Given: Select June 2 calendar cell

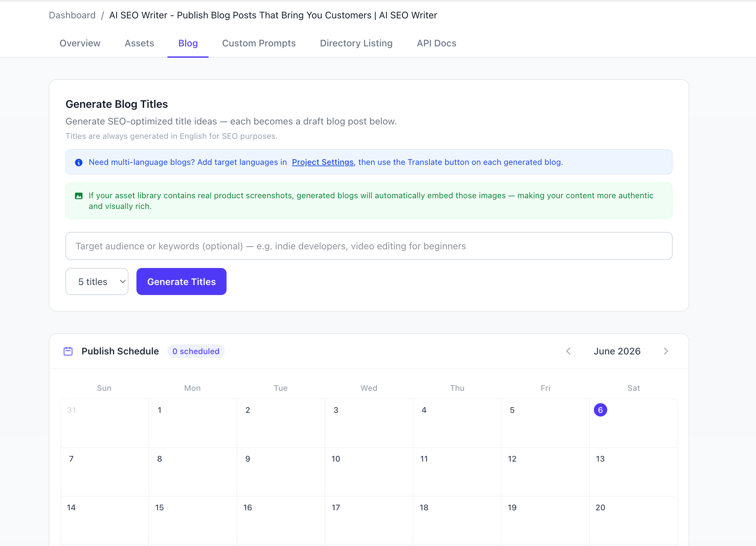Looking at the screenshot, I should [281, 423].
